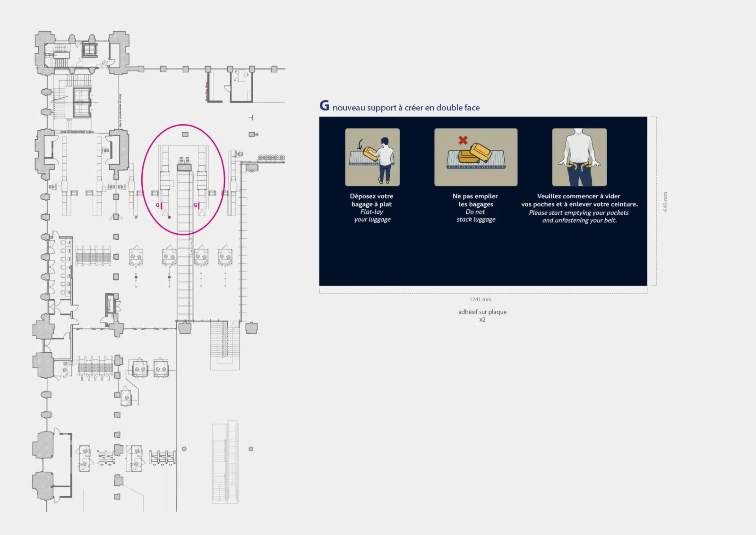
Task: Click the '640 mm' height dimension
Action: pyautogui.click(x=665, y=202)
